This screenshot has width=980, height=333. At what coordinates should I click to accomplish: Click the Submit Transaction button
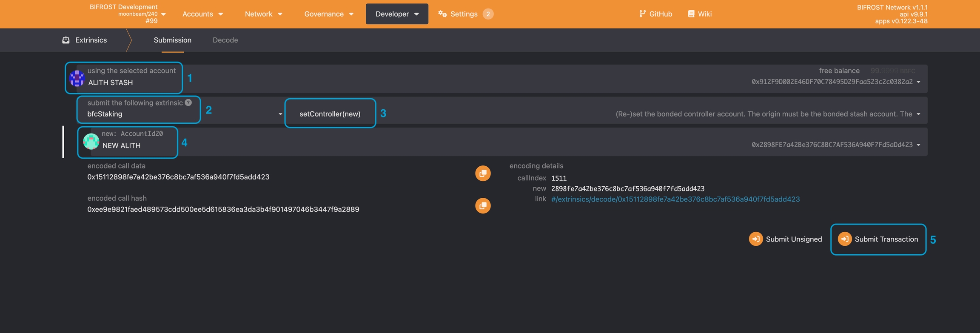click(x=878, y=239)
